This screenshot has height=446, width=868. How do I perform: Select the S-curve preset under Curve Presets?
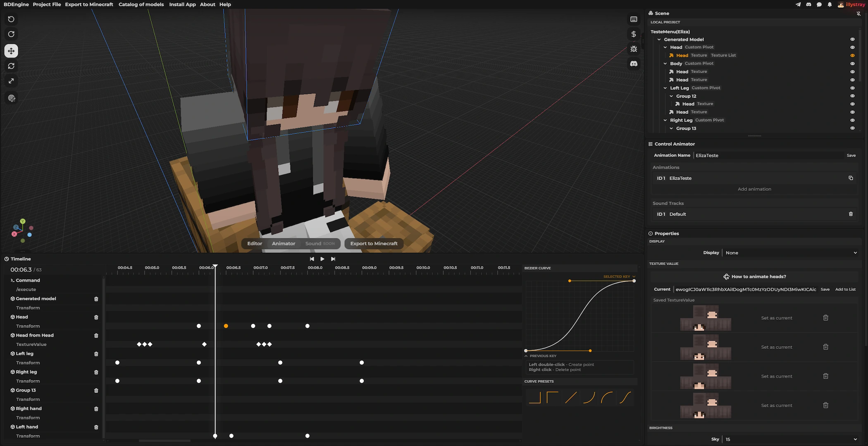coord(625,398)
